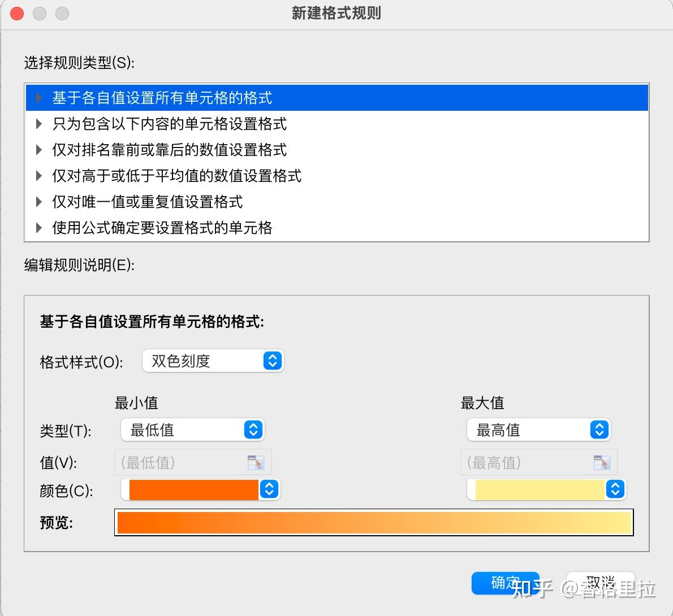Pick rule 使用公式确定要设置格式的单元格
Viewport: 673px width, 616px height.
pos(162,228)
